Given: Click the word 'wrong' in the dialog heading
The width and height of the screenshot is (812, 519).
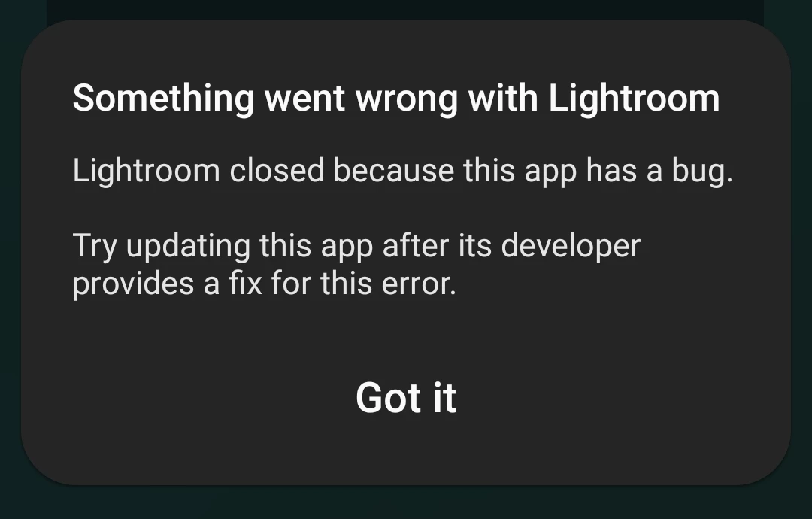Looking at the screenshot, I should point(407,99).
